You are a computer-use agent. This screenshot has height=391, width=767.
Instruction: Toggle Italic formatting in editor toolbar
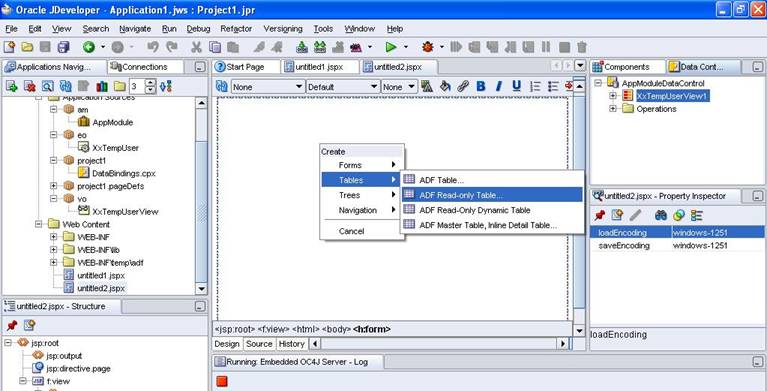498,87
